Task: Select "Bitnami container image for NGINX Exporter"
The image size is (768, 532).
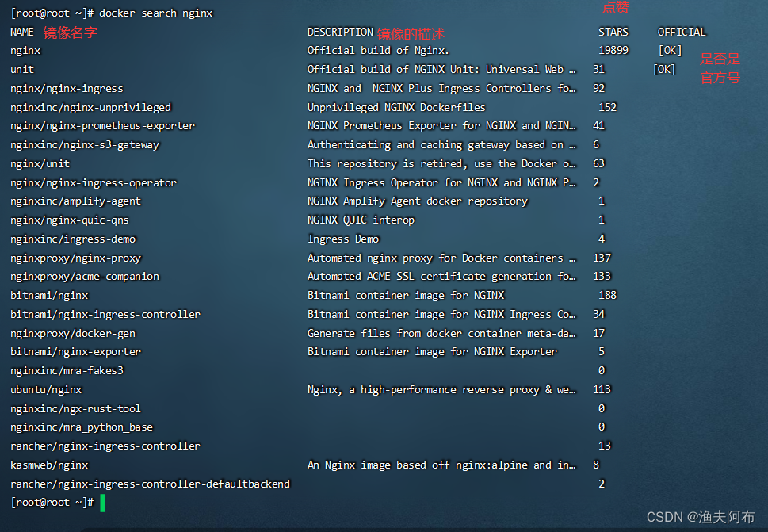Action: coord(432,352)
